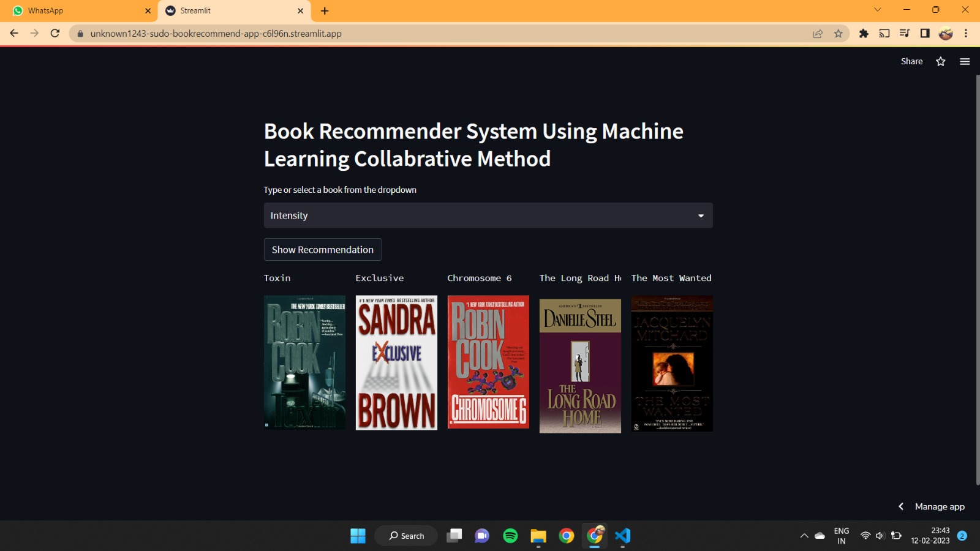View site information lock icon
980x551 pixels.
pyautogui.click(x=80, y=34)
